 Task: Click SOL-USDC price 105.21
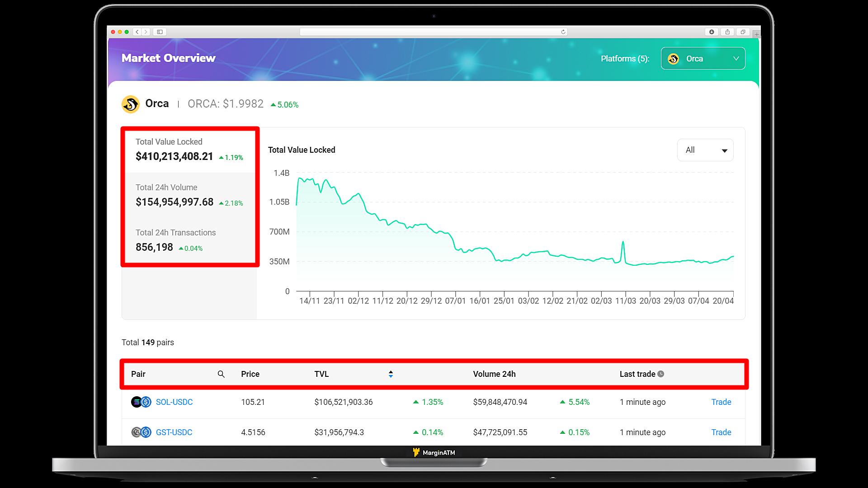coord(253,402)
